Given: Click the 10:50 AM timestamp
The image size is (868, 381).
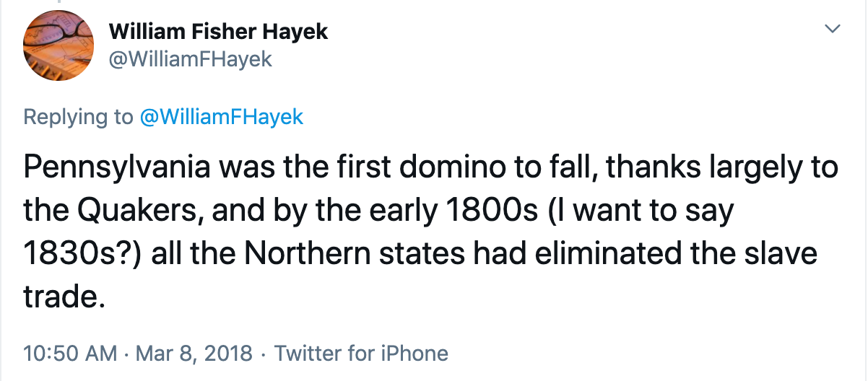Looking at the screenshot, I should click(x=70, y=354).
